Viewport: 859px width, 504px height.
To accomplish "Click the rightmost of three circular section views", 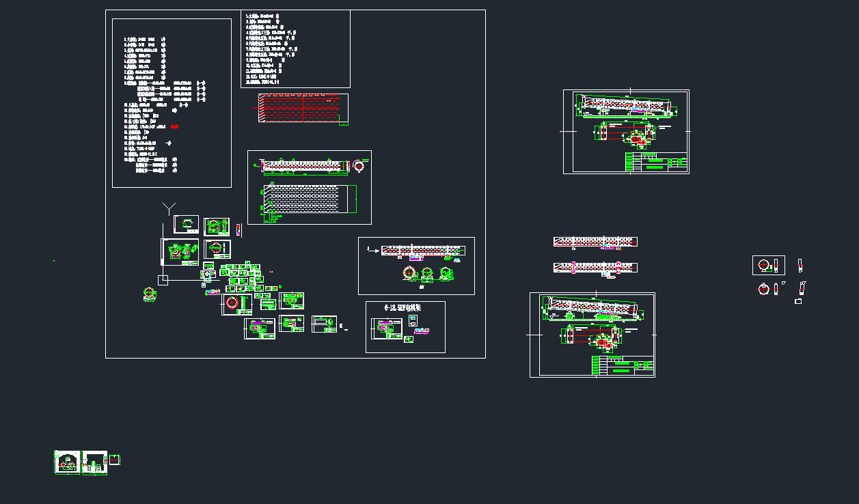I will click(x=446, y=273).
